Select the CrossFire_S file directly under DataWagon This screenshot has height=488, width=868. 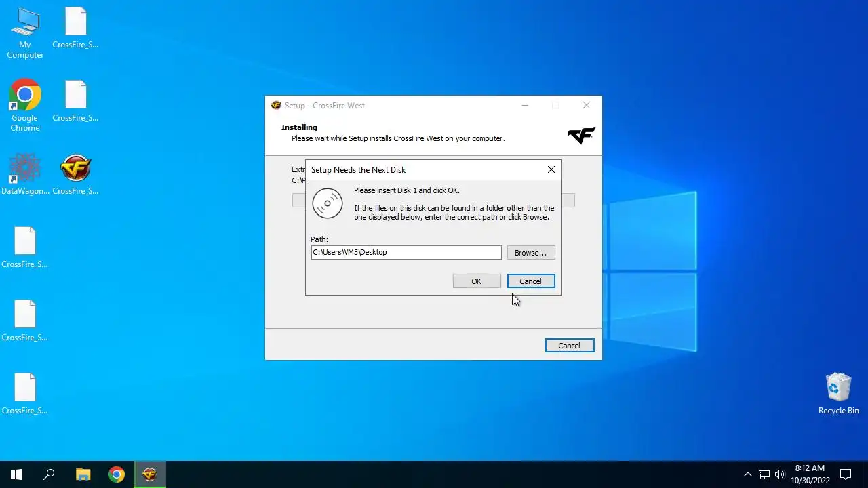click(x=25, y=247)
